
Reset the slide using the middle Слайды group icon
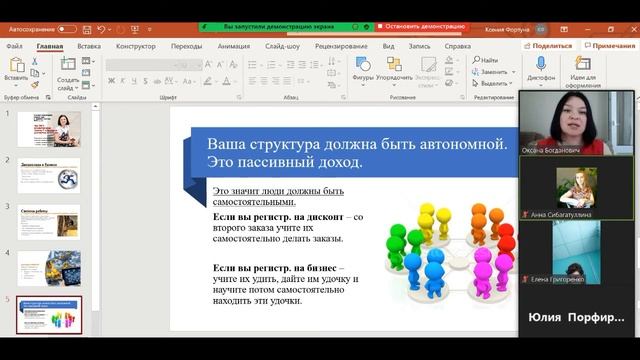click(86, 73)
